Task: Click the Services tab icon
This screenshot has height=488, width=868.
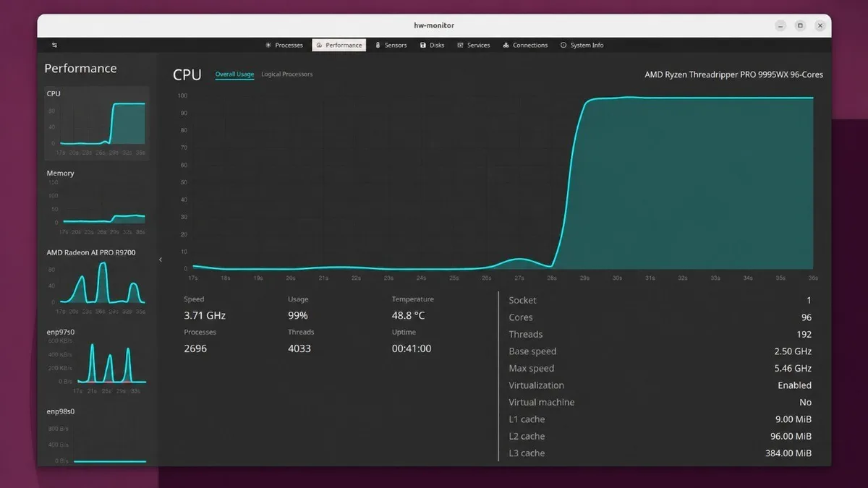Action: 460,45
